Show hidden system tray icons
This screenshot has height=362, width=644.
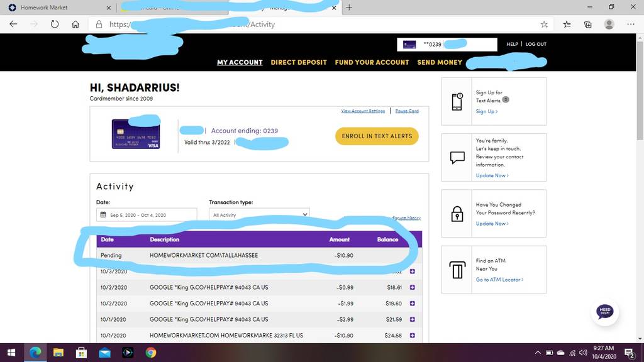(538, 353)
